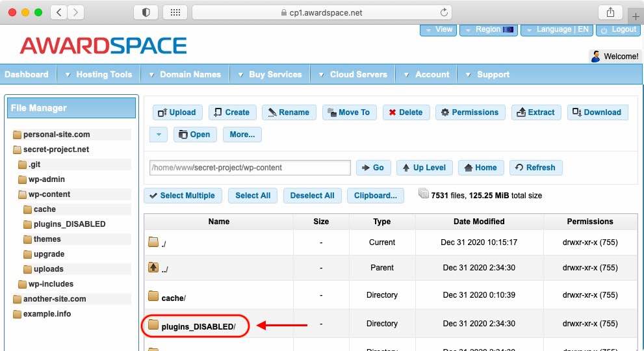Expand the small arrow dropdown beside Open
The image size is (644, 351).
pos(159,135)
